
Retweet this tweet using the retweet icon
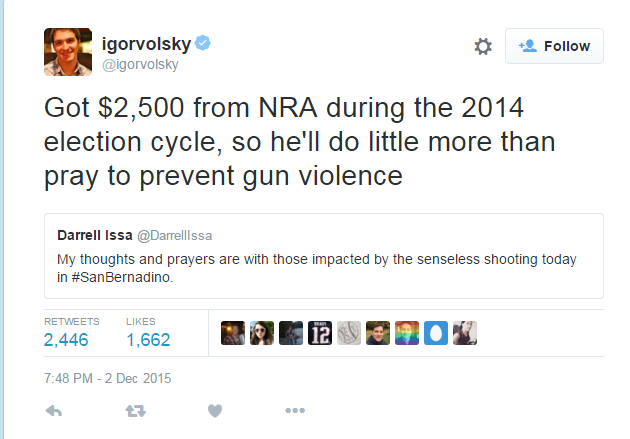135,410
